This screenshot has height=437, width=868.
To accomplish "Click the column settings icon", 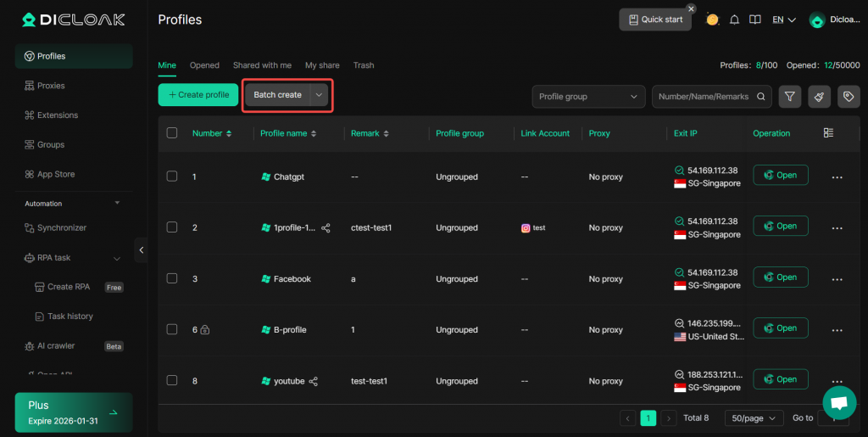I will tap(828, 133).
